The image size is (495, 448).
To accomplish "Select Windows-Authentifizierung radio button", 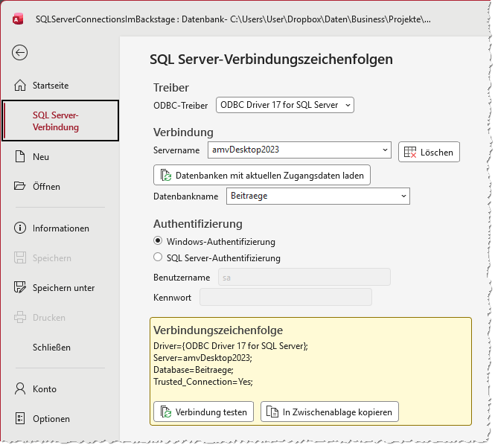I will pos(158,241).
